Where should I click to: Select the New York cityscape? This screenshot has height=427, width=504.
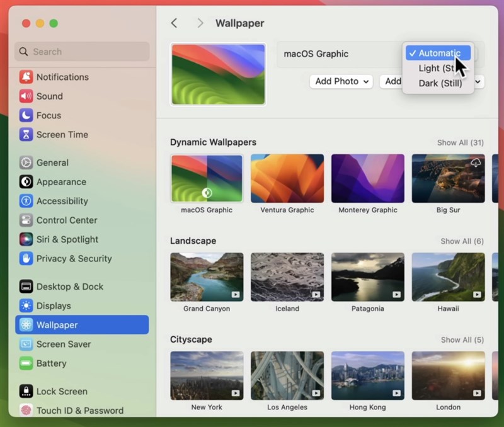tap(207, 375)
